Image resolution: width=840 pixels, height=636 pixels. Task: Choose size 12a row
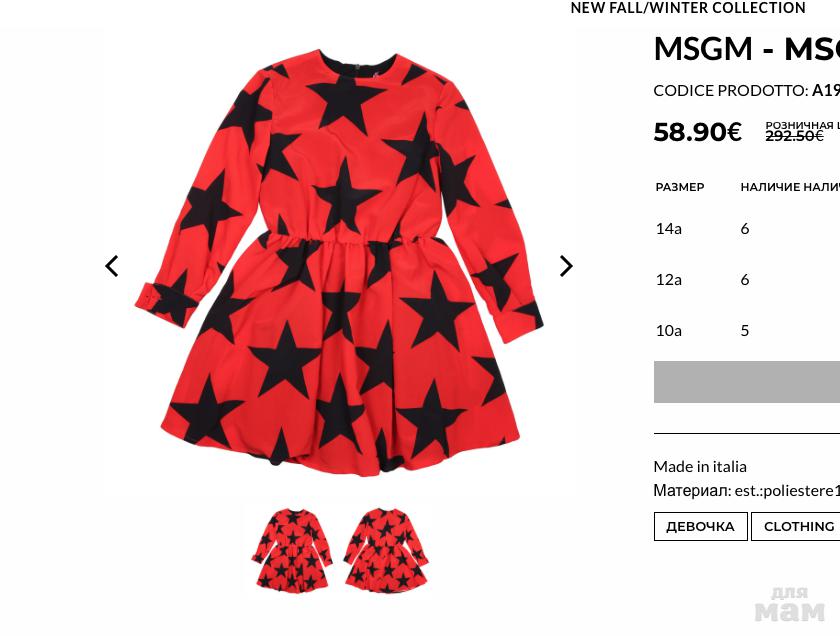747,280
